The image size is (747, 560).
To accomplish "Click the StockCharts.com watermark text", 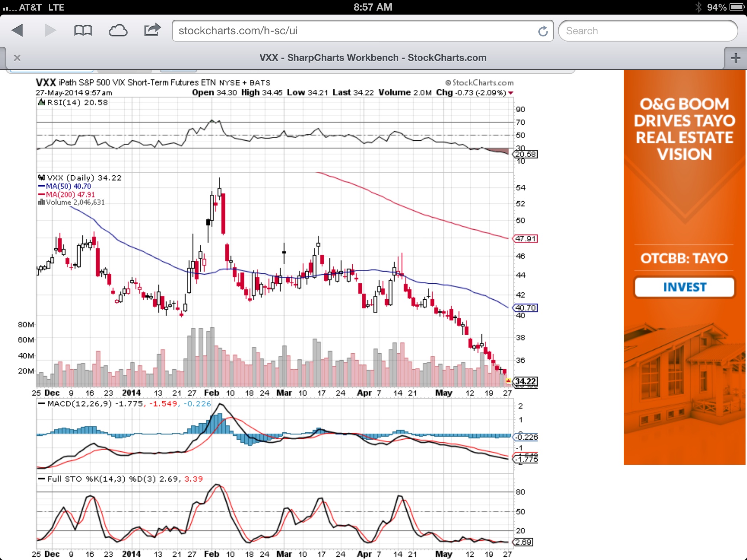I will click(479, 83).
